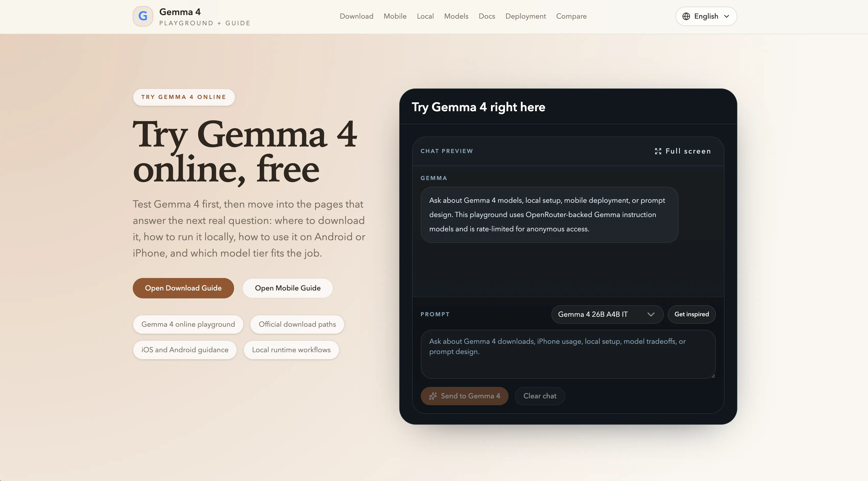Screen dimensions: 868x481
Task: Click the Clear chat button
Action: click(539, 396)
